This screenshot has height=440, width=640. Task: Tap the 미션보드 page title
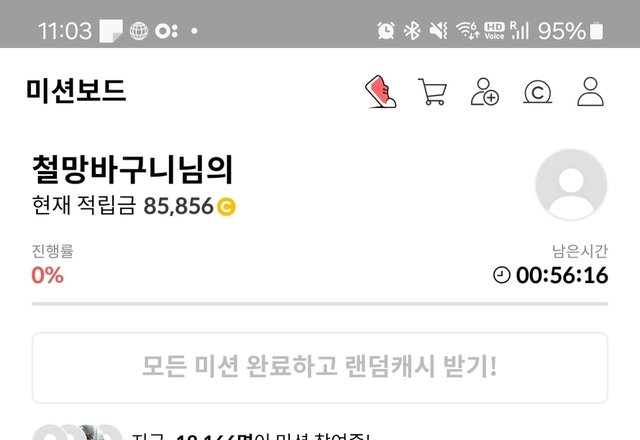pos(76,91)
